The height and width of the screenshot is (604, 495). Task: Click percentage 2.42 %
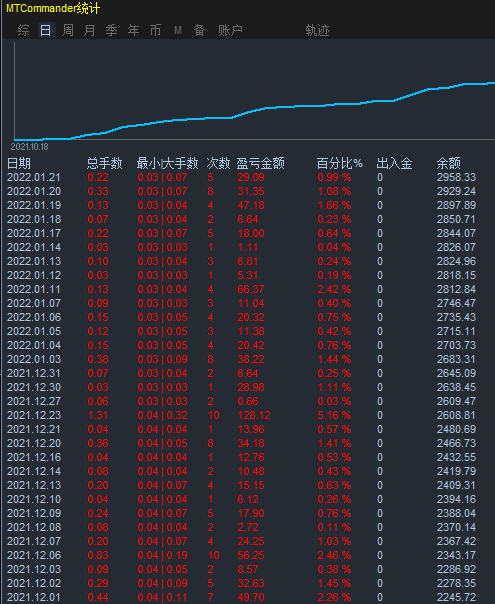pos(334,289)
